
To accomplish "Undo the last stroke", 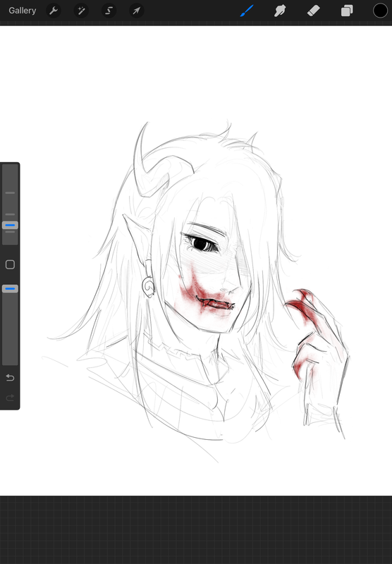I will point(10,378).
